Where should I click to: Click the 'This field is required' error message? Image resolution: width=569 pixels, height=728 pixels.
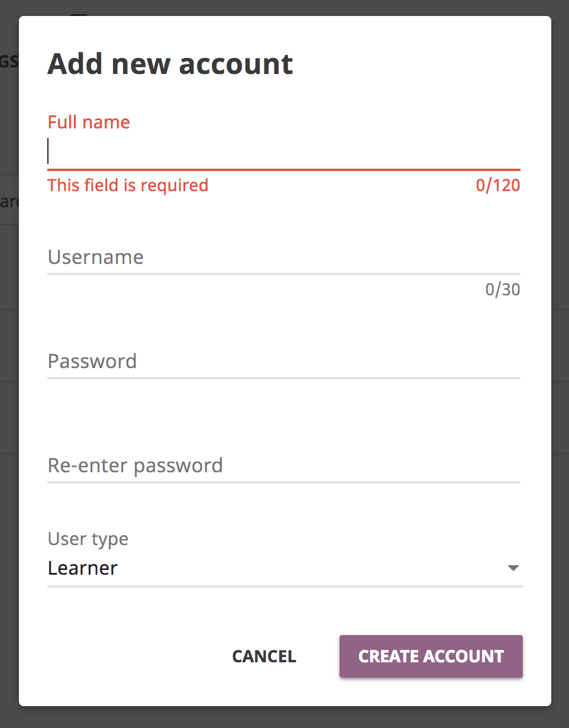tap(128, 185)
